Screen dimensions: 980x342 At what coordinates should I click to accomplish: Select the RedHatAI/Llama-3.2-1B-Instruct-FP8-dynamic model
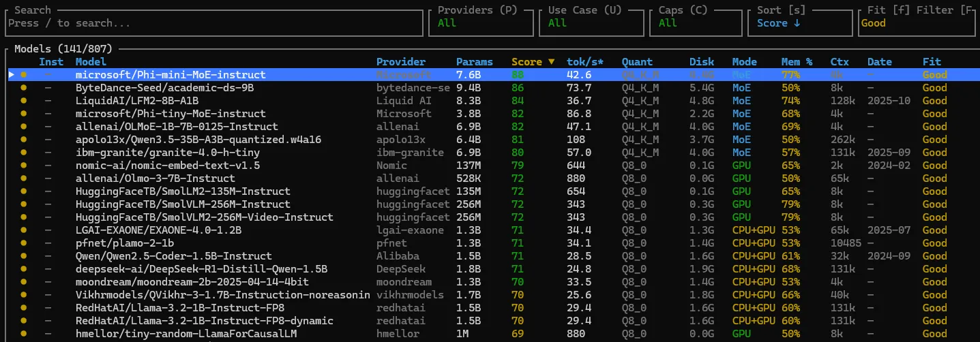205,321
